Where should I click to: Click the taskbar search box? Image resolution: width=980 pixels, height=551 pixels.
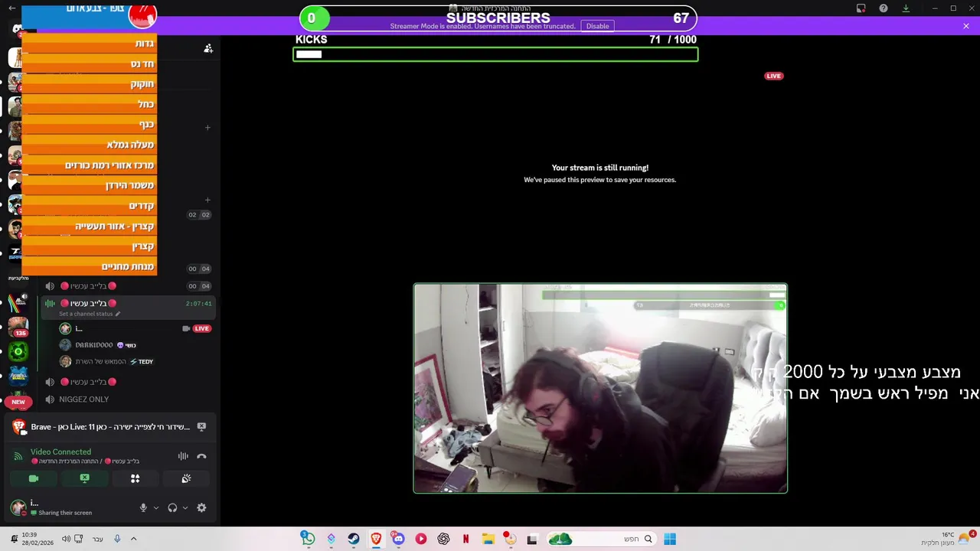601,539
